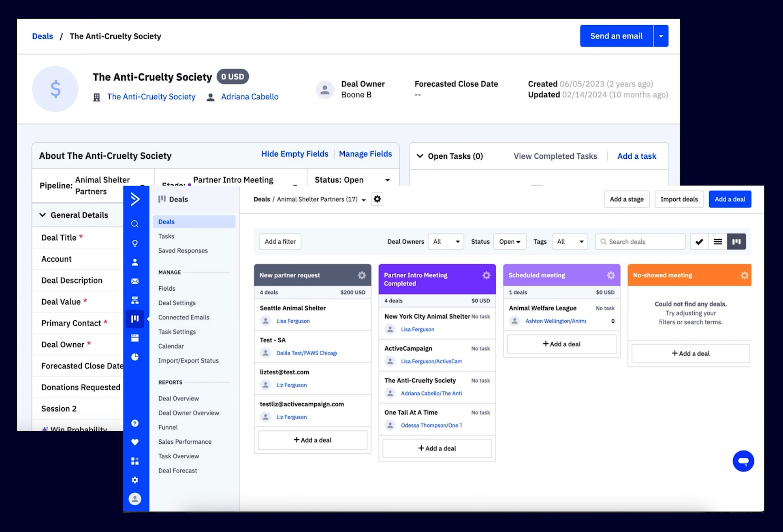Open the Status: Open dropdown in deal details
Screen dimensions: 783x532
point(353,180)
